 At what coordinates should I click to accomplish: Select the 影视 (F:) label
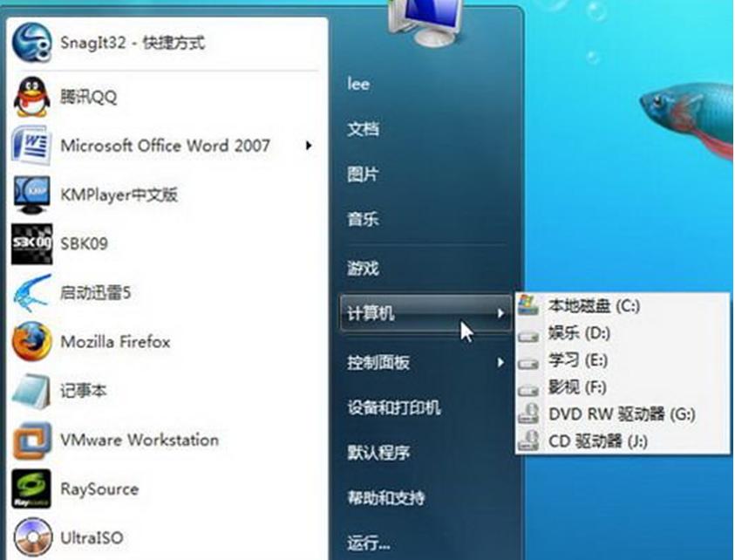[577, 387]
